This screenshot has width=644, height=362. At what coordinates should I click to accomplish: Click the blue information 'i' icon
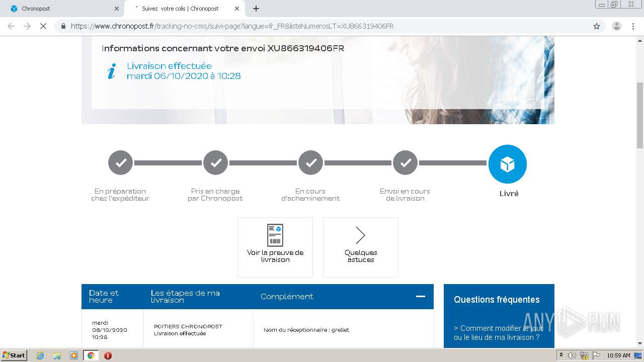[x=112, y=71]
